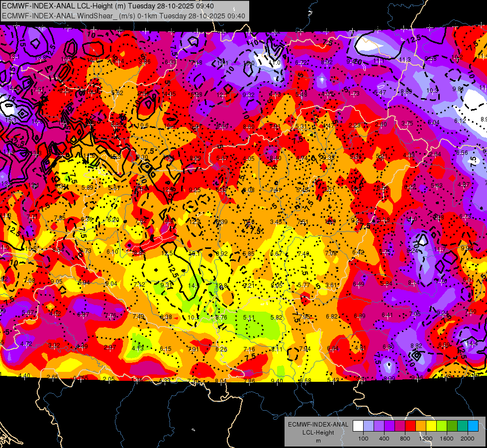This screenshot has height=448, width=487.
Task: Click the white legend color swatch
Action: pyautogui.click(x=358, y=426)
